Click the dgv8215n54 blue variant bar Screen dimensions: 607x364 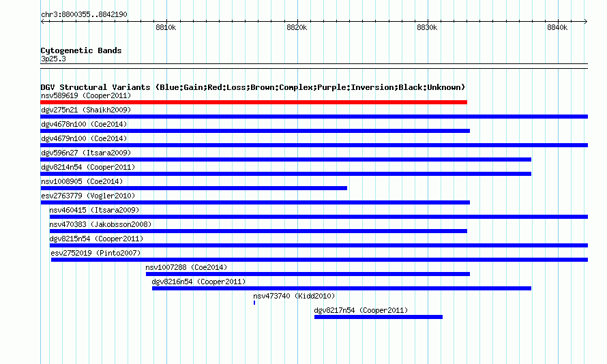(x=319, y=245)
